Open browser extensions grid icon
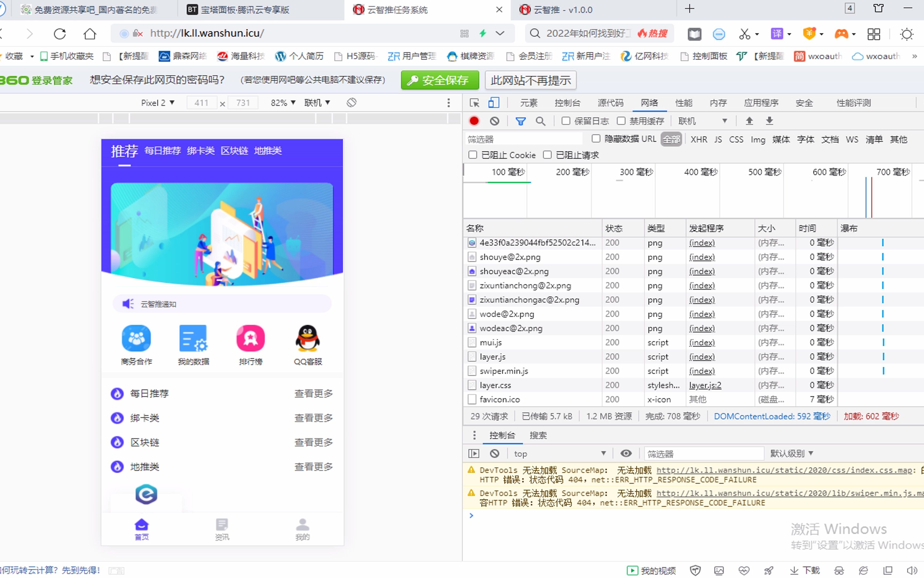 (x=873, y=34)
